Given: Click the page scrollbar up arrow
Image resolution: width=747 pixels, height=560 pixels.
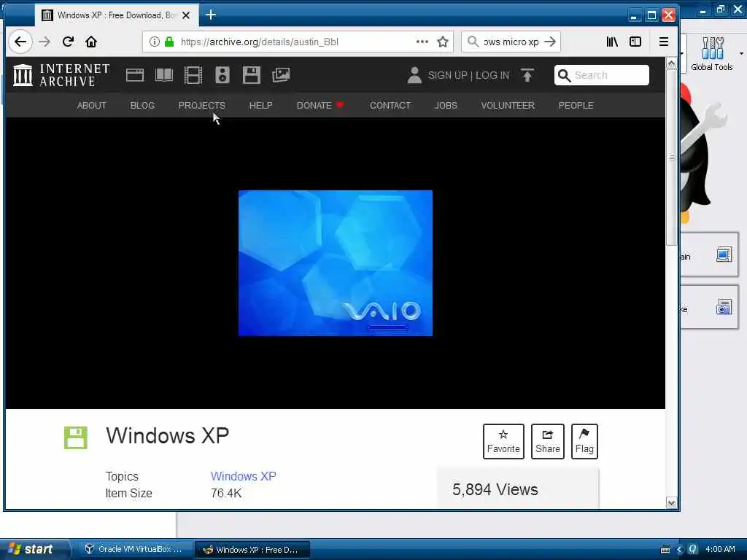Looking at the screenshot, I should (672, 63).
